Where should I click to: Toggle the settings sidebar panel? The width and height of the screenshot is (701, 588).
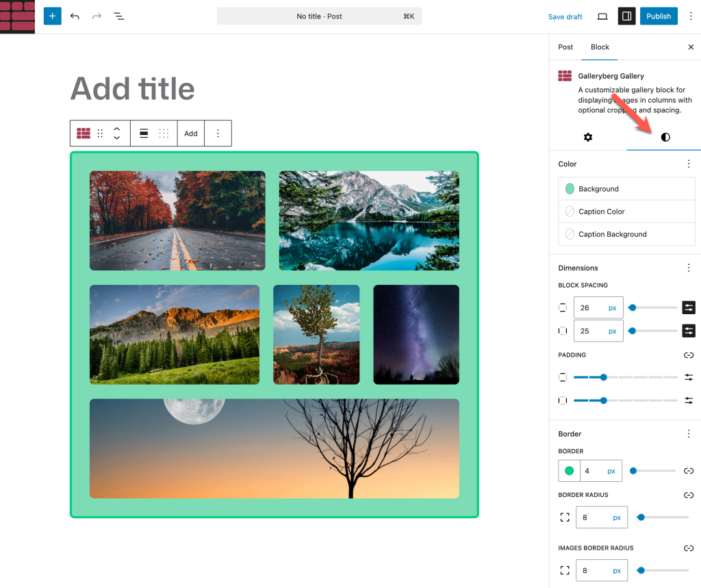(x=626, y=16)
